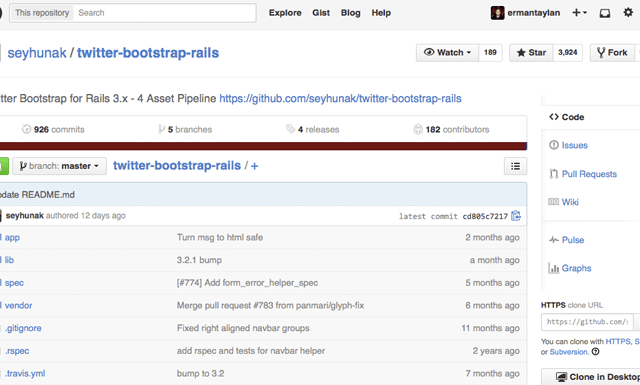
Task: Open the Wiki tab
Action: point(564,202)
